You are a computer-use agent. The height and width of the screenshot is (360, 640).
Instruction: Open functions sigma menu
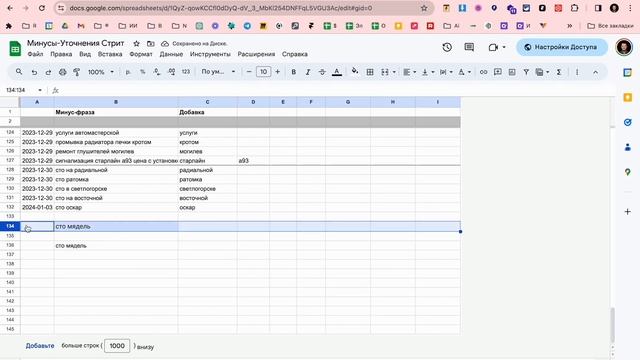[x=559, y=72]
